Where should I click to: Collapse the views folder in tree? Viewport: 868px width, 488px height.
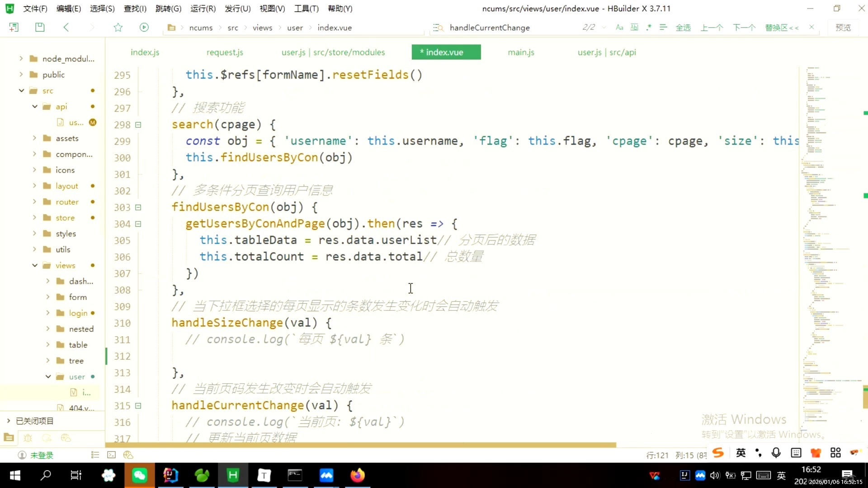[35, 265]
